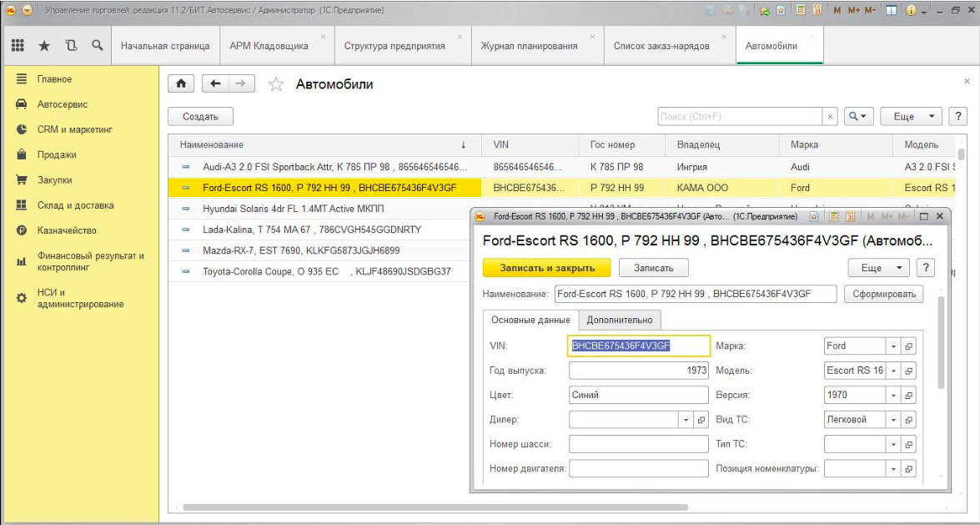Expand the Вид ТС dropdown list
Screen dimensions: 980x525
pos(892,420)
